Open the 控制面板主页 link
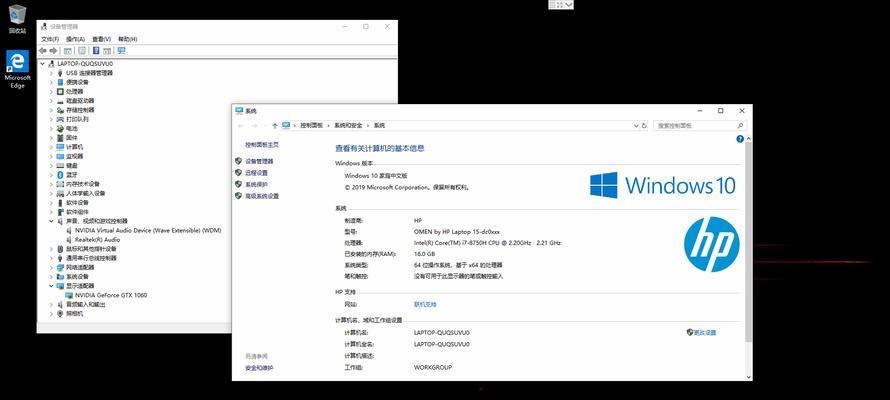 pos(262,145)
